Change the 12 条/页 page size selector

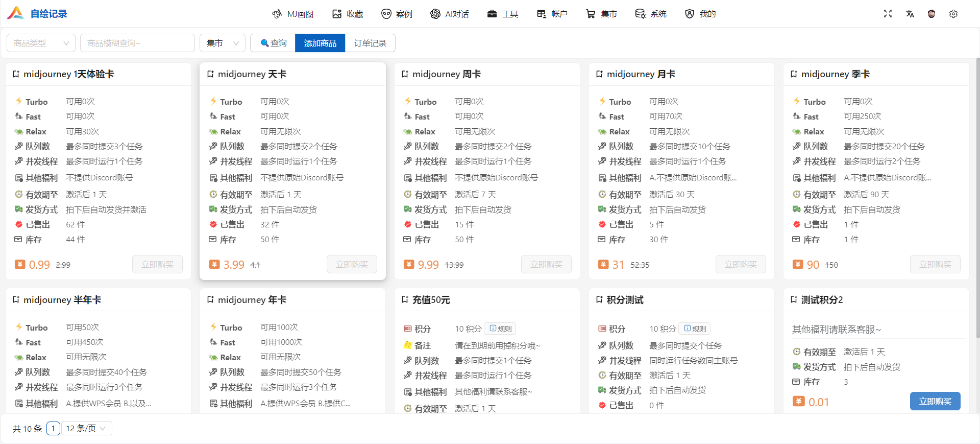coord(86,428)
